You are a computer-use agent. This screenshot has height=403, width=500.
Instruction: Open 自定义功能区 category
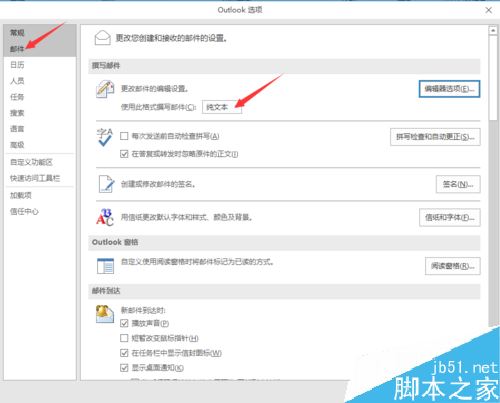40,162
